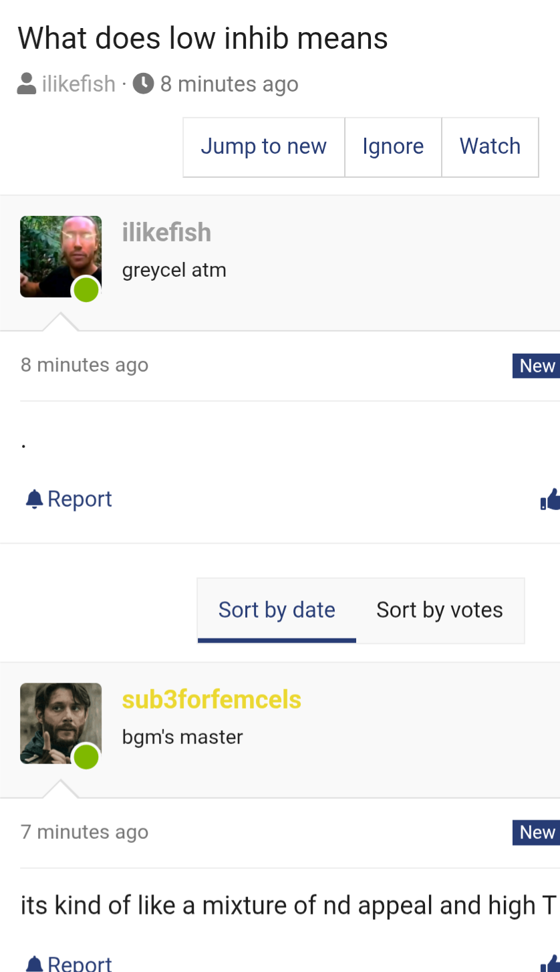Viewport: 560px width, 972px height.
Task: Click the thumbs-up icon on ilikefish's post
Action: (550, 499)
